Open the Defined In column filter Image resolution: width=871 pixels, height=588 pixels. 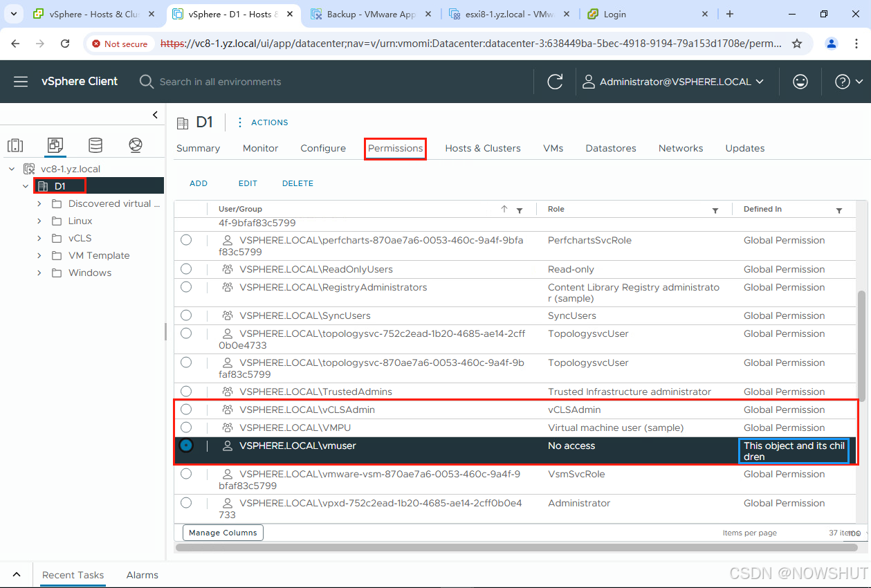839,210
